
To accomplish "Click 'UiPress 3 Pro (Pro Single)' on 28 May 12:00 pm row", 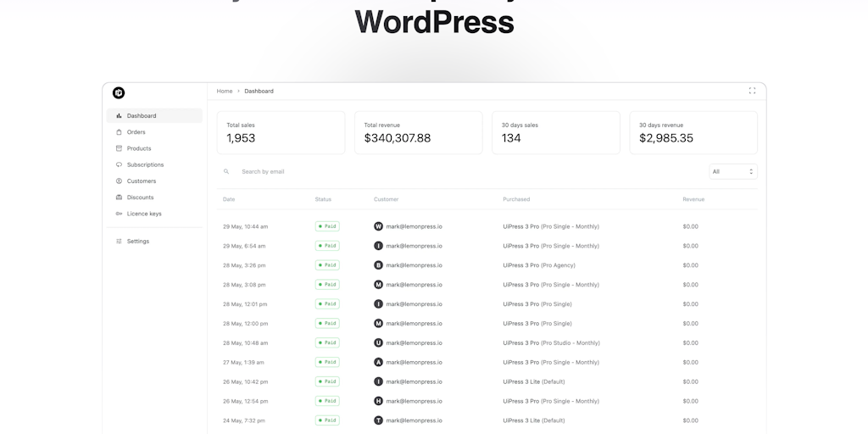I will (537, 323).
